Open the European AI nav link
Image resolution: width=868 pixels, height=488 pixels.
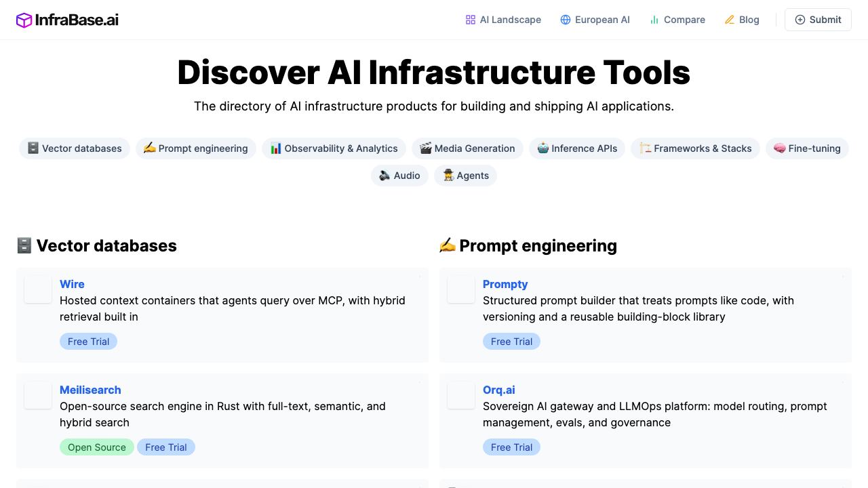(595, 20)
